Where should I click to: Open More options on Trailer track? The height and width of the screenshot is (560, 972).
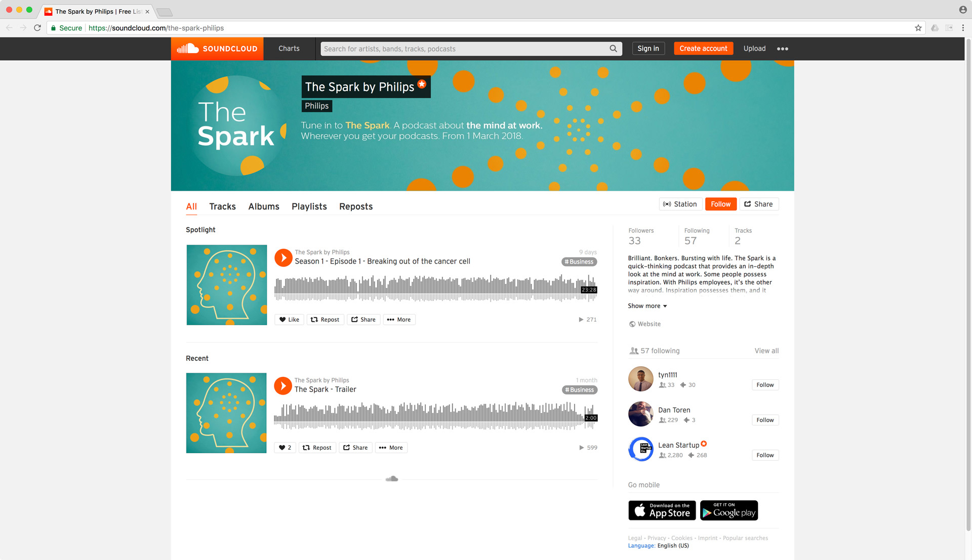coord(391,448)
